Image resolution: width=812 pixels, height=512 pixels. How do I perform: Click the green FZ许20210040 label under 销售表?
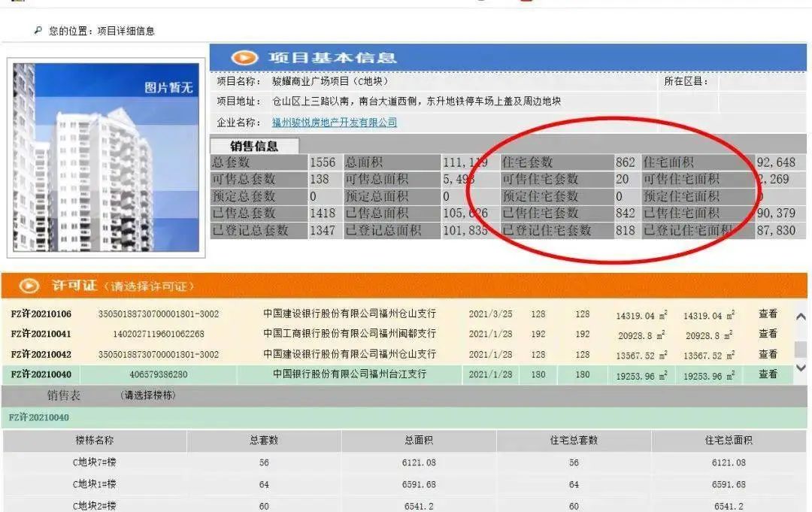(39, 417)
